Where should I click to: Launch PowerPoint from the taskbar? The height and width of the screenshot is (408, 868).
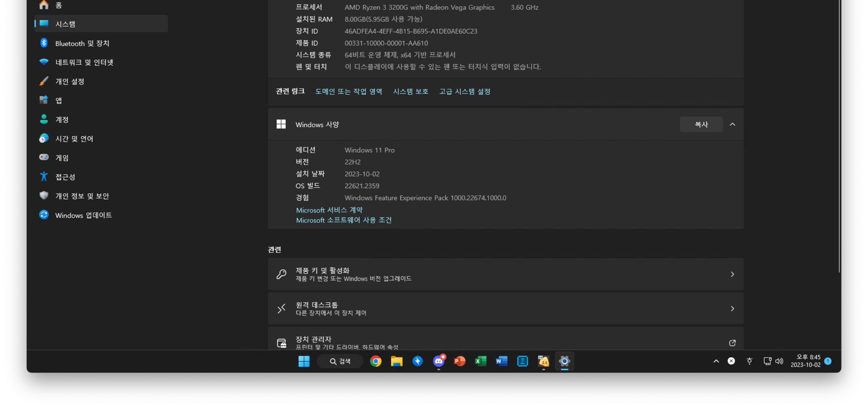[459, 361]
